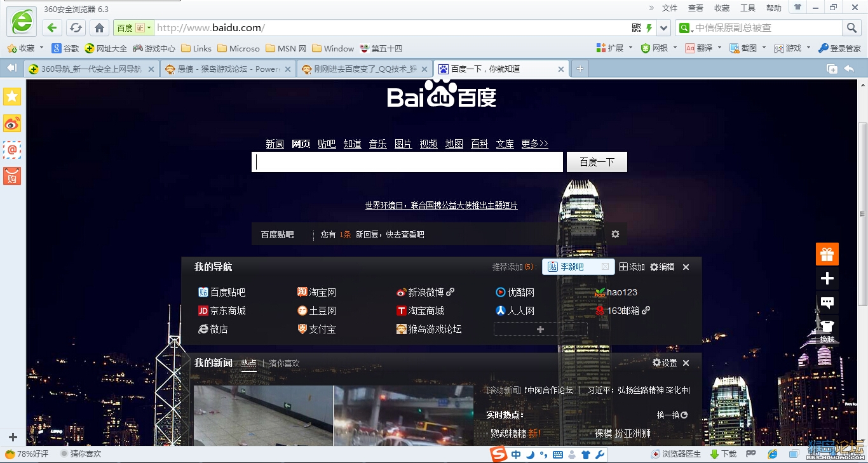
Task: Switch to 刚刚进去百度变了 tab
Action: click(x=365, y=69)
